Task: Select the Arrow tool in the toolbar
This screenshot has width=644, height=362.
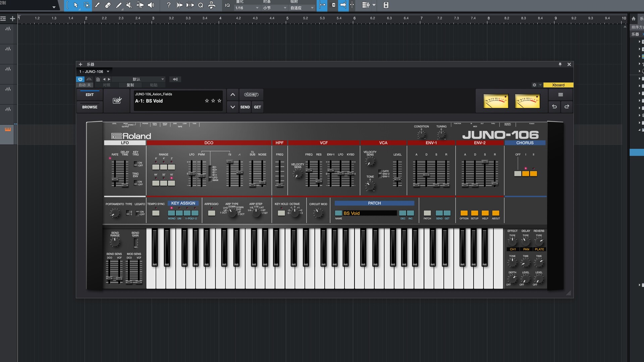Action: coord(76,5)
